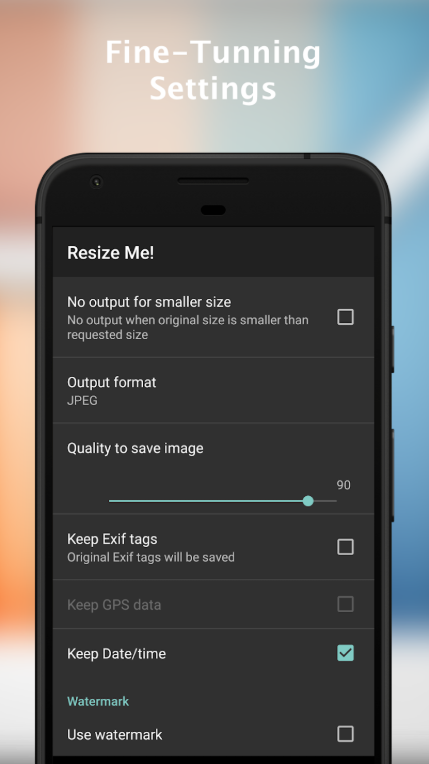
Task: Click the quality value 90
Action: point(344,485)
